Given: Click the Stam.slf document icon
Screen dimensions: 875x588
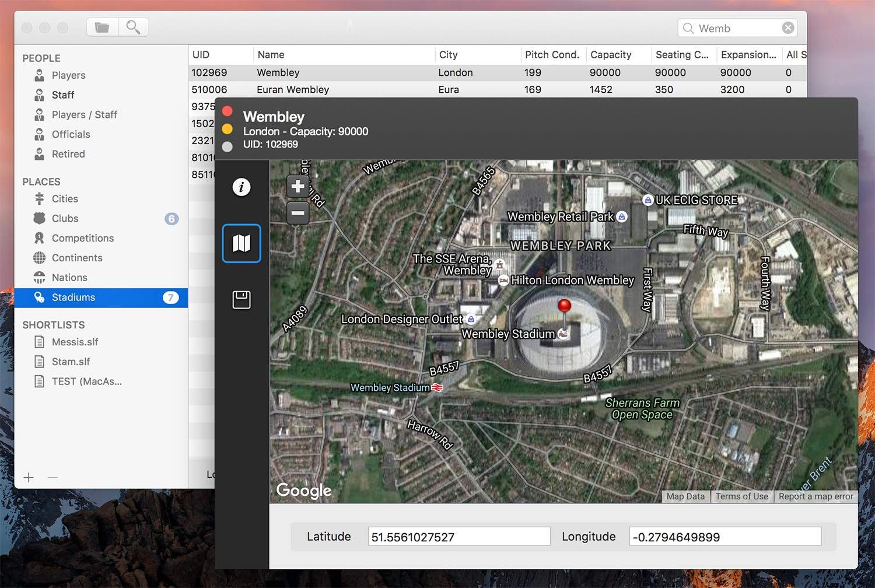Looking at the screenshot, I should [x=39, y=362].
